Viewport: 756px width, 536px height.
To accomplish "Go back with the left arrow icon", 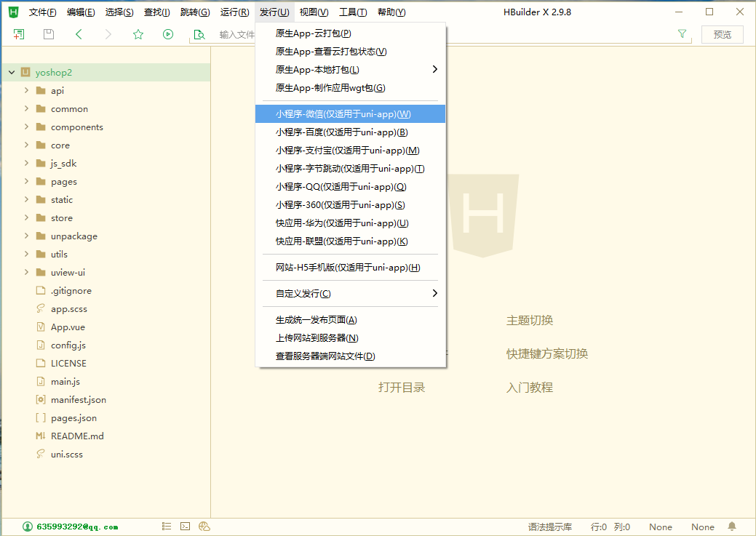I will [79, 34].
